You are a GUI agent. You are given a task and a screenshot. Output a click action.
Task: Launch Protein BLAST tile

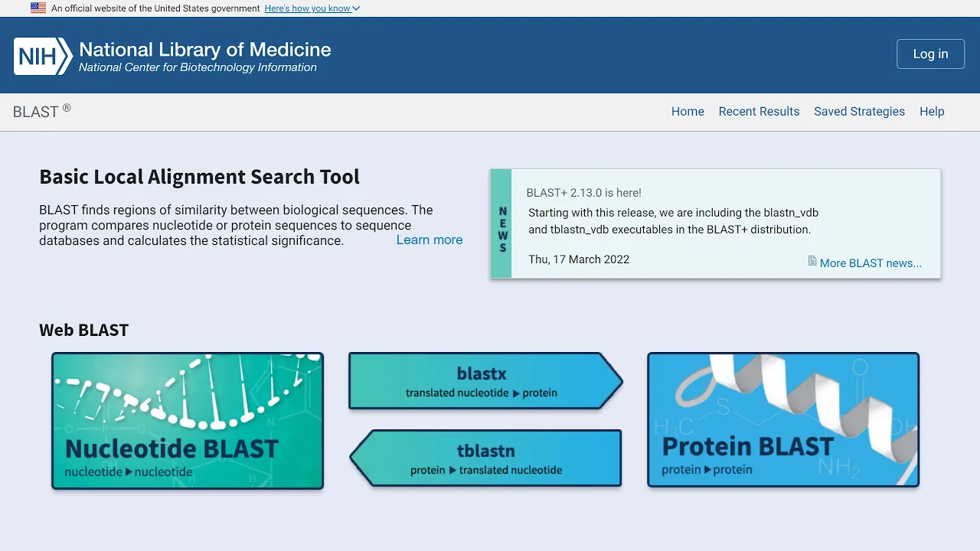pyautogui.click(x=783, y=419)
